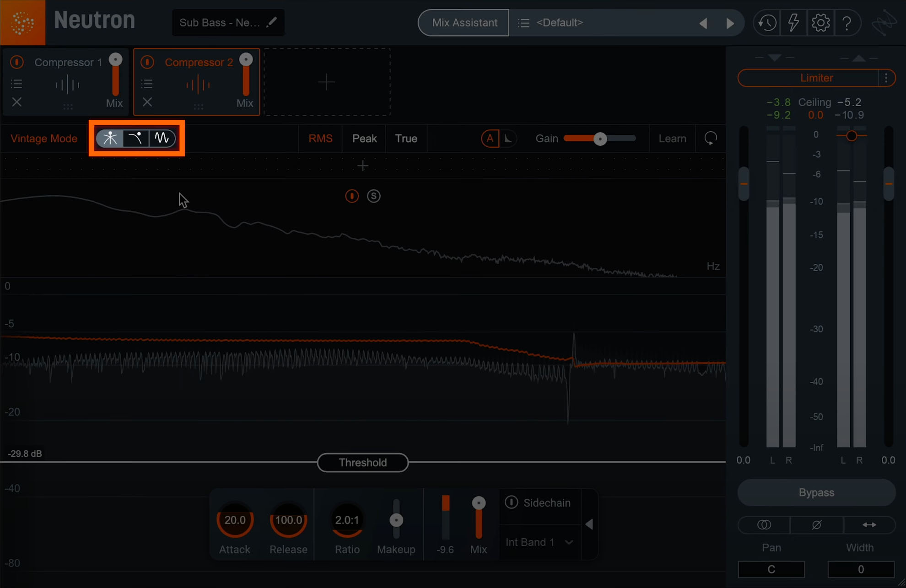The width and height of the screenshot is (906, 588).
Task: Click the reset circular arrow icon
Action: (711, 138)
